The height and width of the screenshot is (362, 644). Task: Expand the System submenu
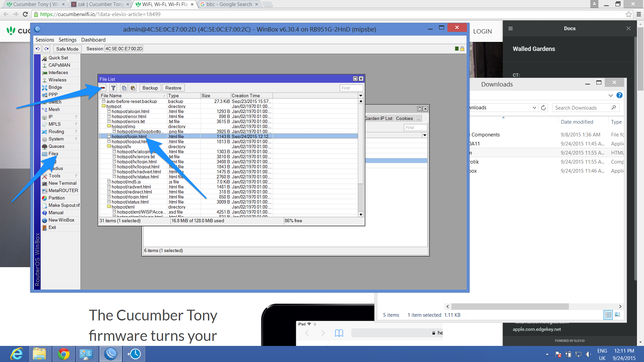tap(76, 139)
